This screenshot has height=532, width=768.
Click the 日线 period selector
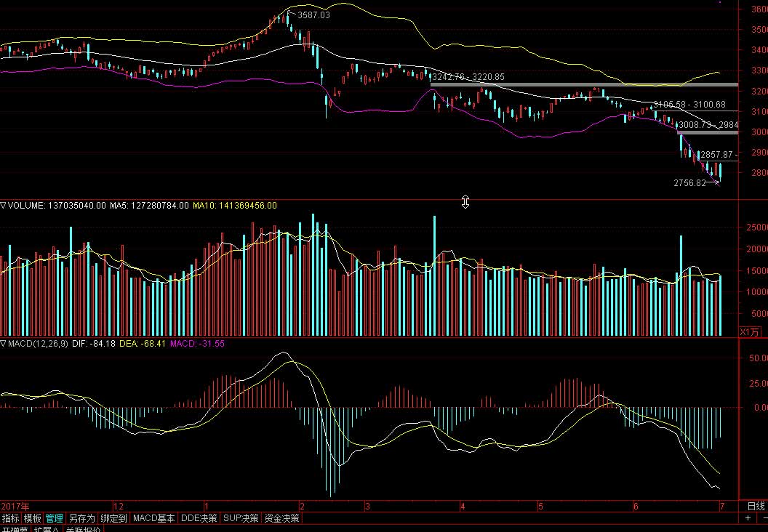(x=756, y=506)
